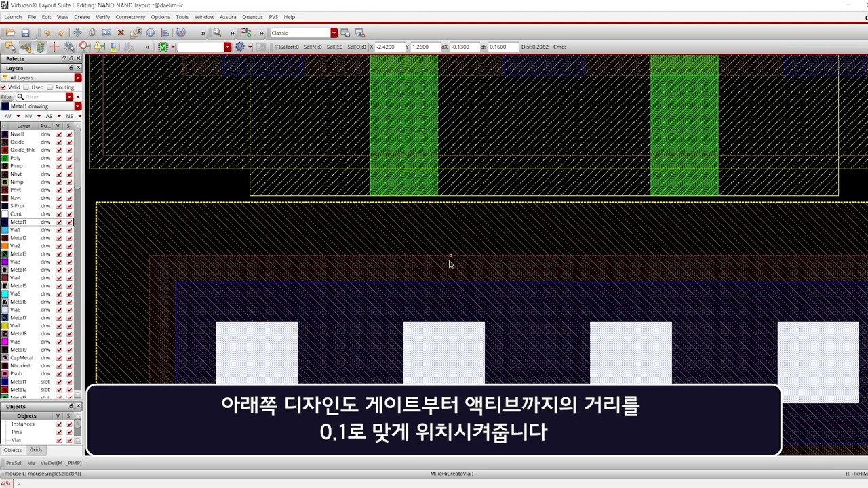Open the All Layers dropdown
The width and height of the screenshot is (868, 488).
[78, 78]
